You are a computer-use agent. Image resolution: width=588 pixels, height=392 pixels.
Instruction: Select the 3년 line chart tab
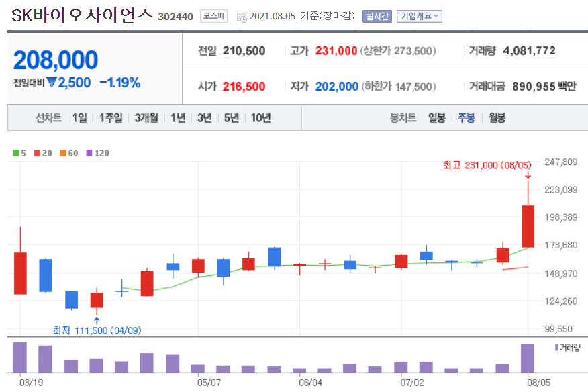(x=205, y=118)
